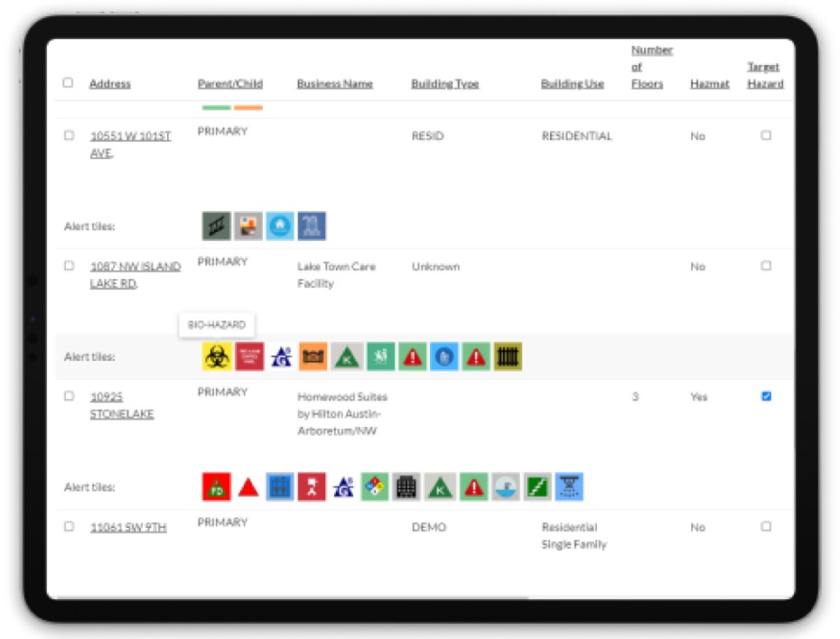The height and width of the screenshot is (639, 840).
Task: Click the blue fire sprinkler alert tile
Action: 567,486
